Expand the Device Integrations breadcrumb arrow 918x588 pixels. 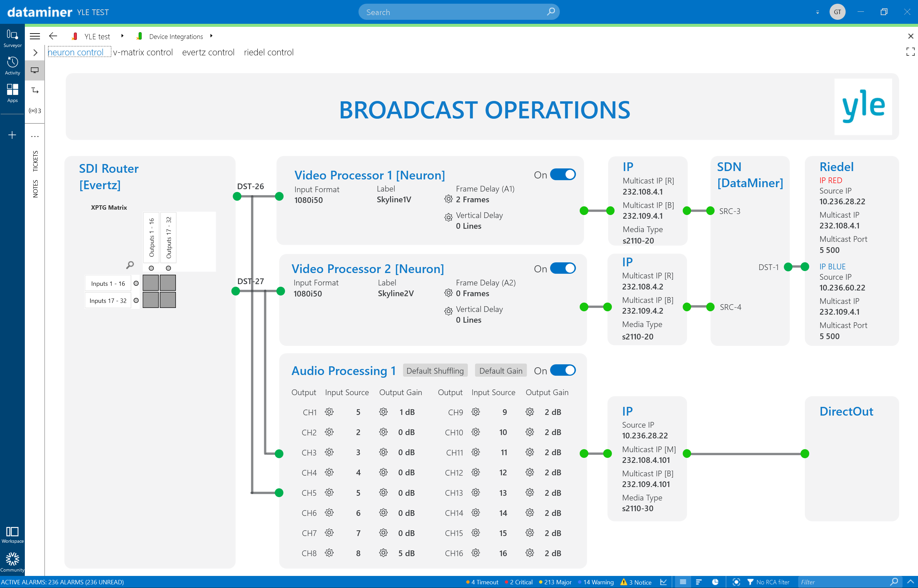pos(211,36)
